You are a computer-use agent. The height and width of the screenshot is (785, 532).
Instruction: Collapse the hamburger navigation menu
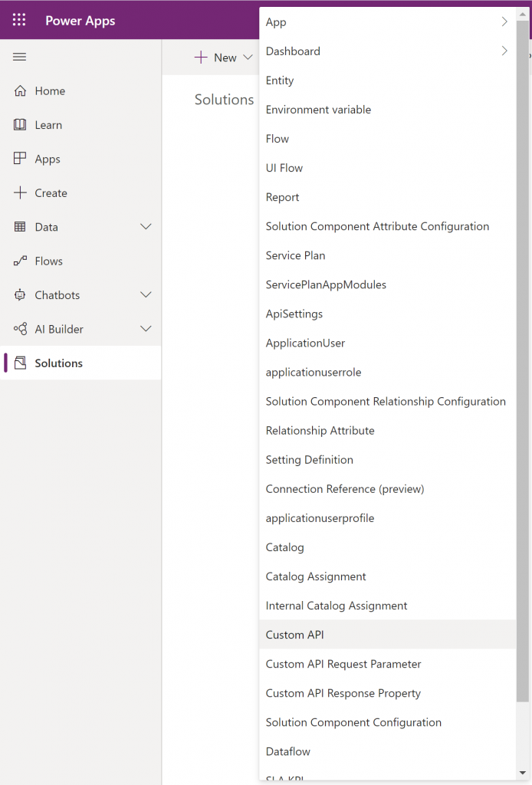(x=20, y=57)
